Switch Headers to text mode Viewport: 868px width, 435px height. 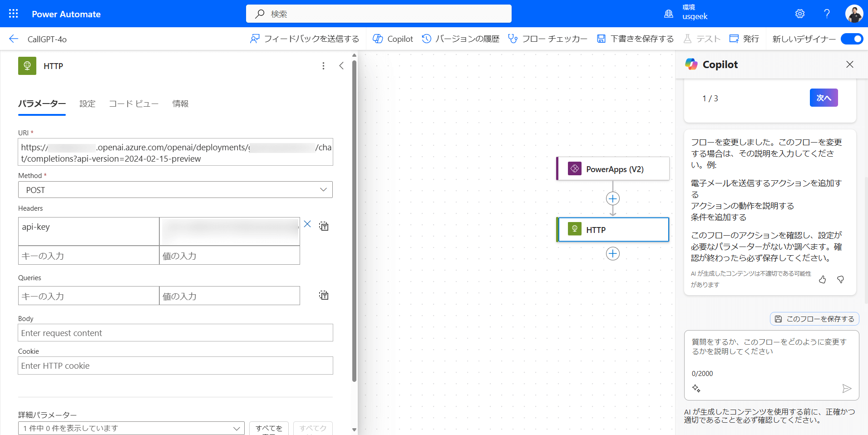click(x=324, y=226)
